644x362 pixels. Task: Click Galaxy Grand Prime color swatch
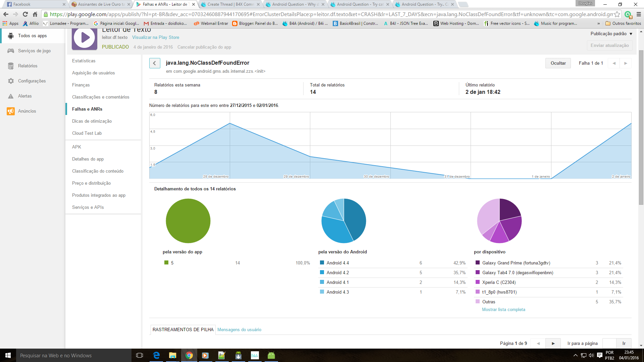click(x=478, y=263)
